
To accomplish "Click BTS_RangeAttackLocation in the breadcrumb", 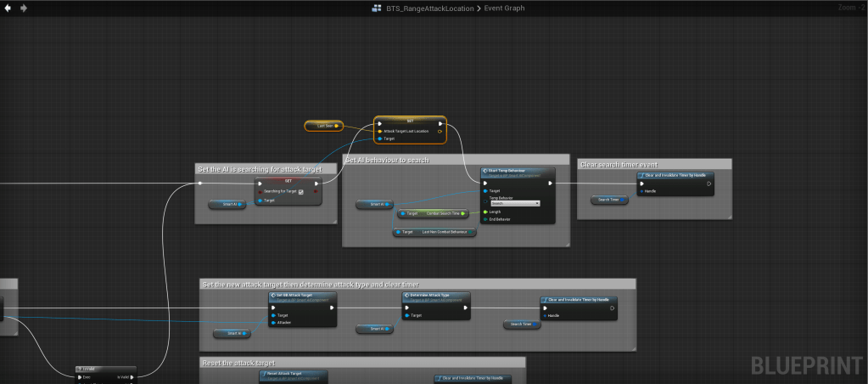I will [431, 8].
